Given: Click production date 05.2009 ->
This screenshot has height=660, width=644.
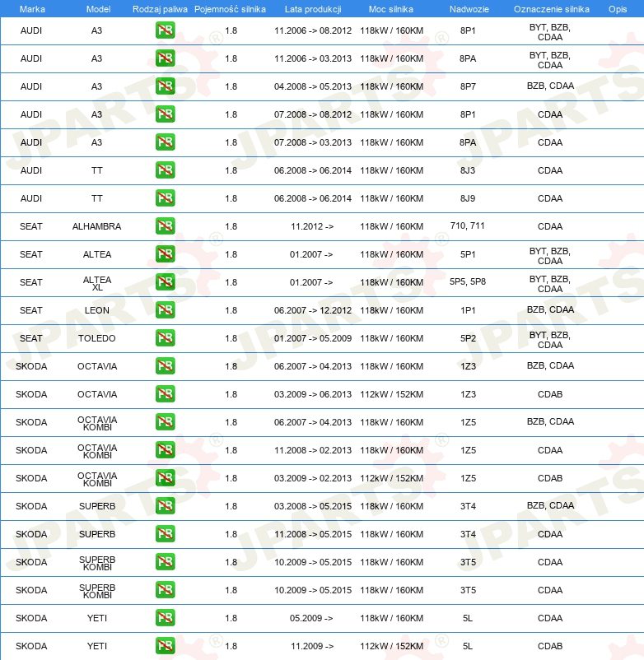Looking at the screenshot, I should click(x=311, y=618).
